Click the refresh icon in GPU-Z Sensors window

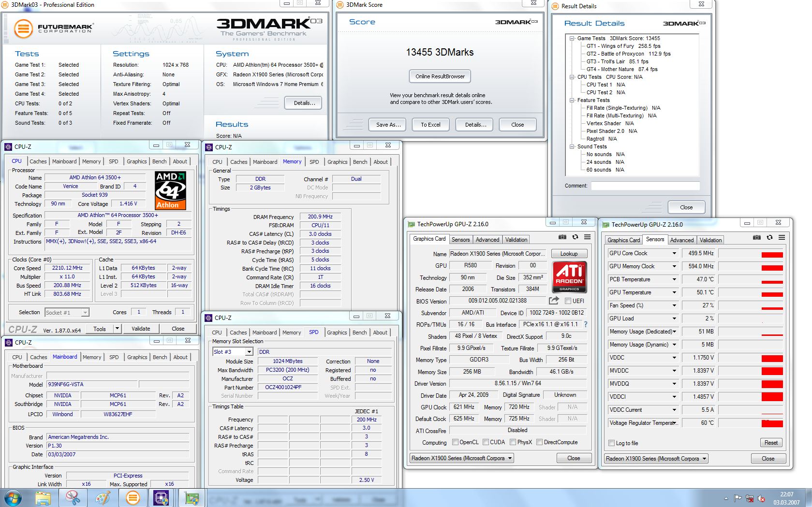(x=769, y=237)
